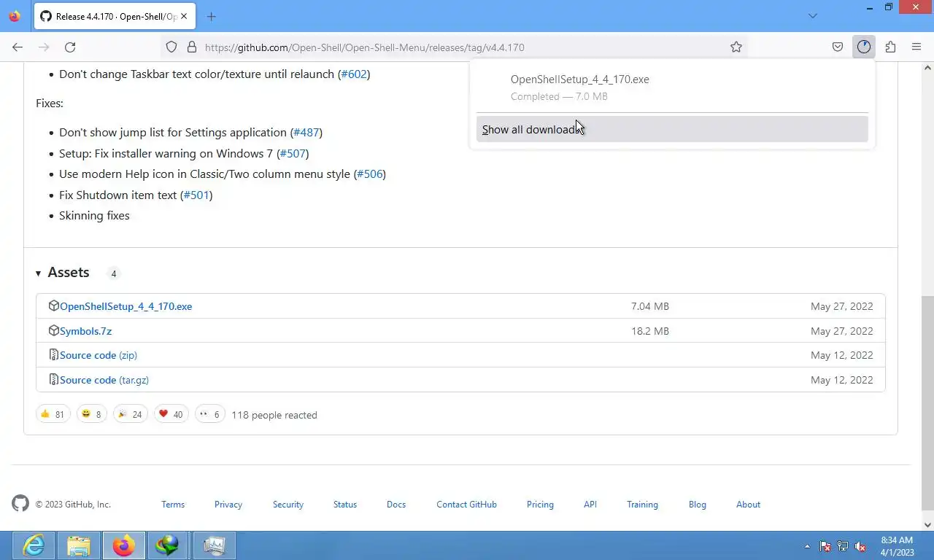The image size is (934, 560).
Task: Open Contact GitHub footer link
Action: coord(466,505)
